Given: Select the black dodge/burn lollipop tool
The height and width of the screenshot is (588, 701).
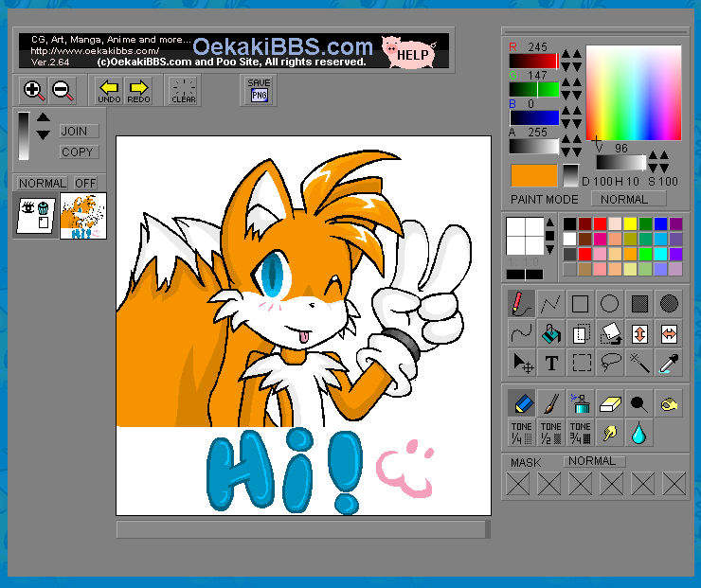Looking at the screenshot, I should click(x=639, y=403).
